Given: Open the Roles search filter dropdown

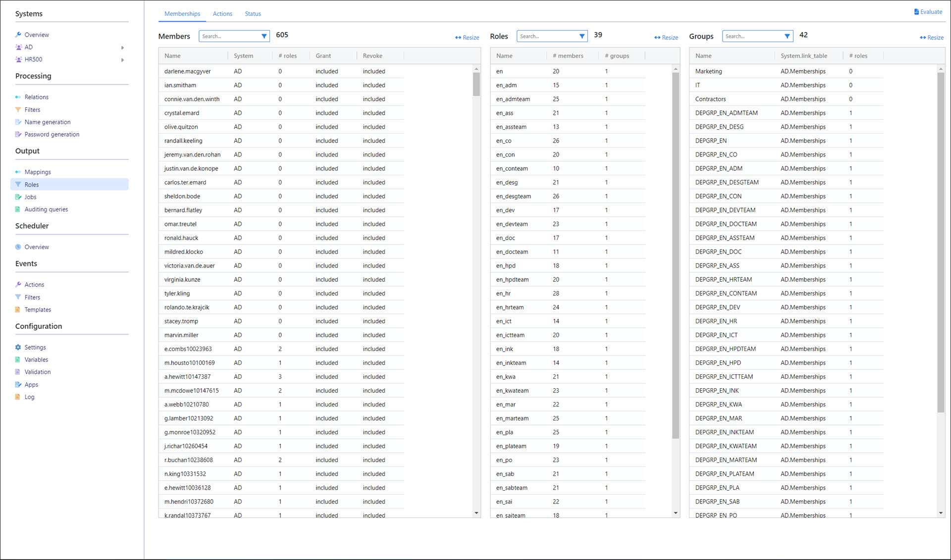Looking at the screenshot, I should click(582, 36).
